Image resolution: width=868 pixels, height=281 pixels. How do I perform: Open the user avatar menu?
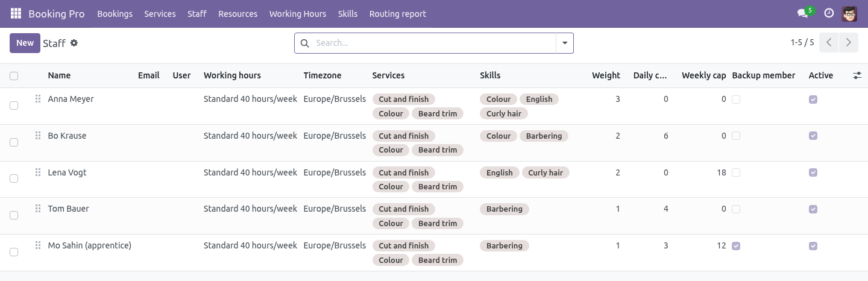849,13
